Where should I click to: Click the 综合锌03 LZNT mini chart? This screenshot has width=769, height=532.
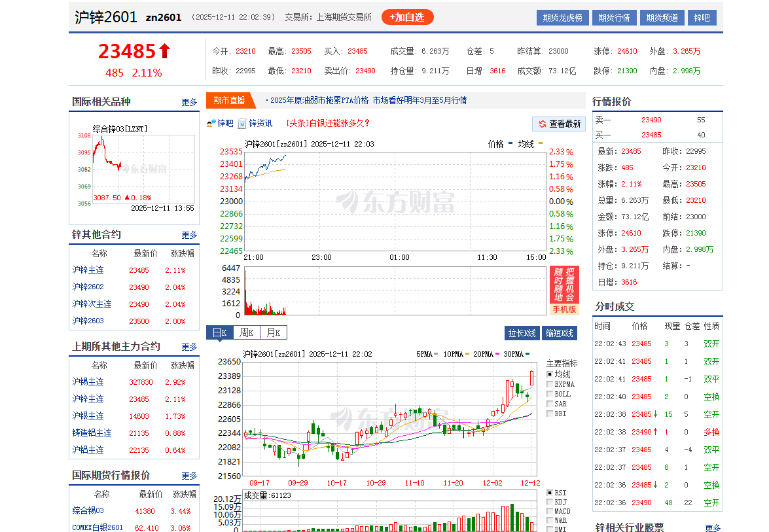[143, 169]
